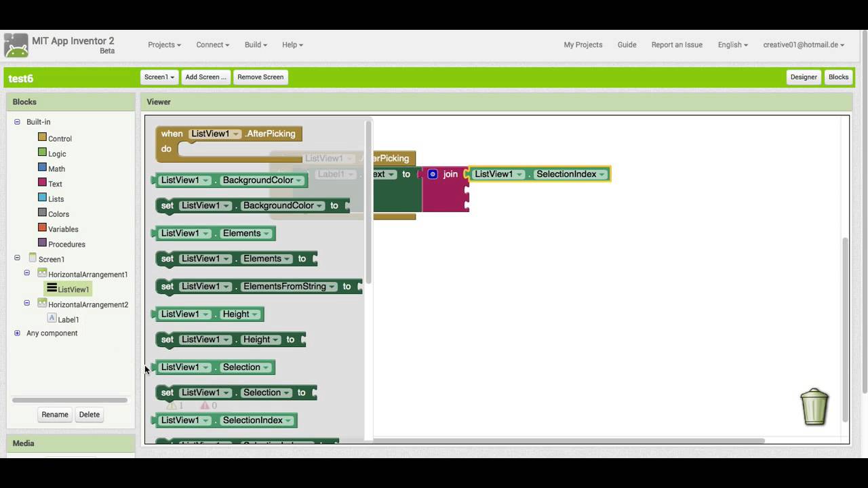This screenshot has width=868, height=488.
Task: Select the Math blocks color icon
Action: [42, 167]
